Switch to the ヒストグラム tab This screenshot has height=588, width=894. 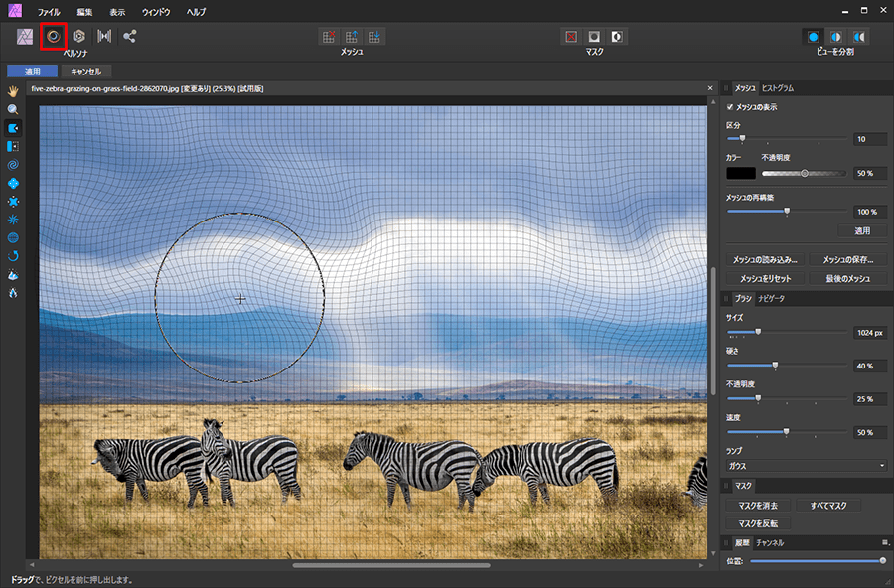[x=777, y=88]
